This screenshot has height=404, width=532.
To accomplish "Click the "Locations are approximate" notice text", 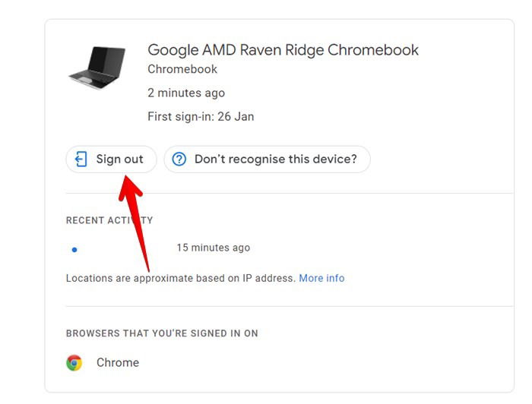I will tap(181, 278).
